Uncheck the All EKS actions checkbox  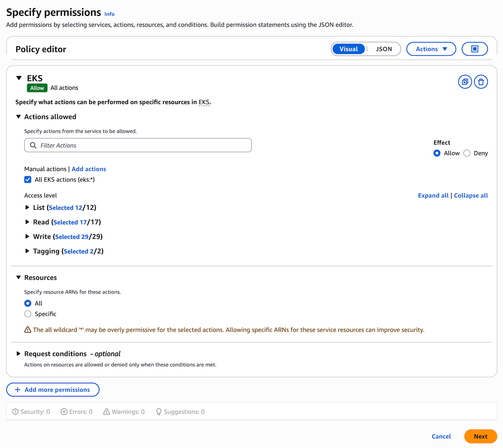[28, 180]
